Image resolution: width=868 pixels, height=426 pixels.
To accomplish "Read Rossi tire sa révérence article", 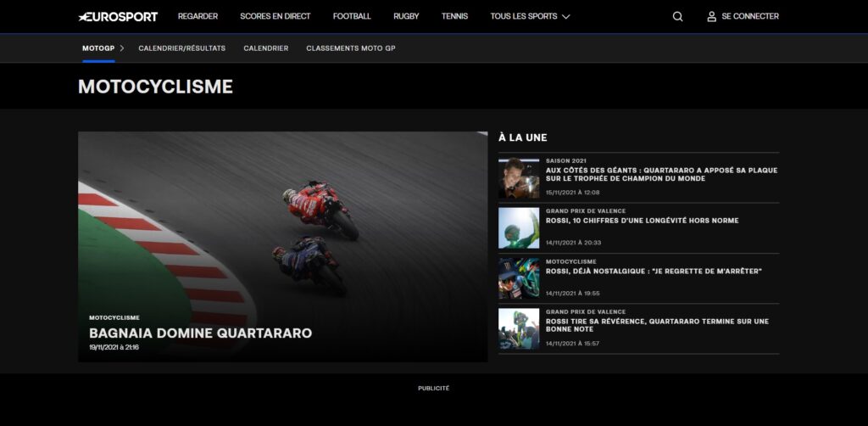I will 657,325.
